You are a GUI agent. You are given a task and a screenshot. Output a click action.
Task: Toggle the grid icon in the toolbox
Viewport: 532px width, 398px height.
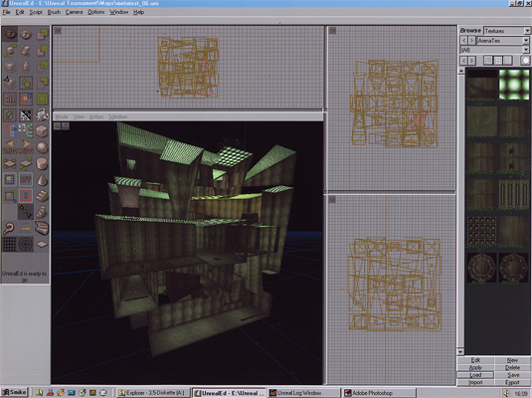[10, 244]
